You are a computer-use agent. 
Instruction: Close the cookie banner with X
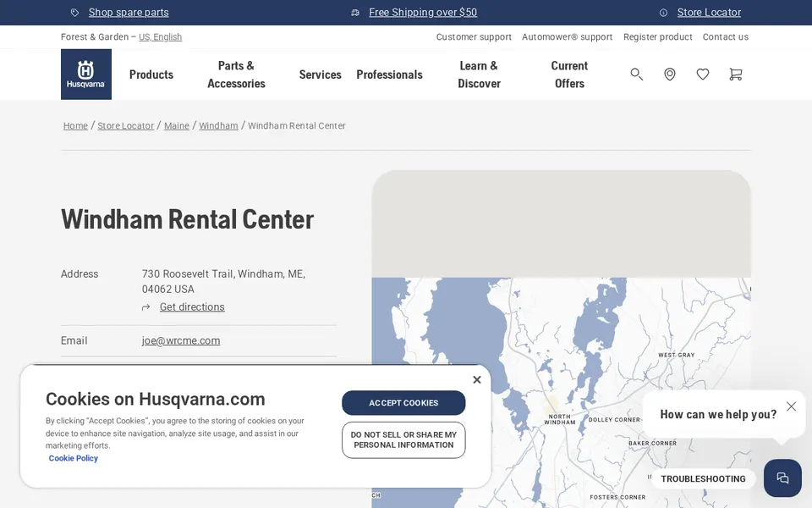pyautogui.click(x=477, y=379)
